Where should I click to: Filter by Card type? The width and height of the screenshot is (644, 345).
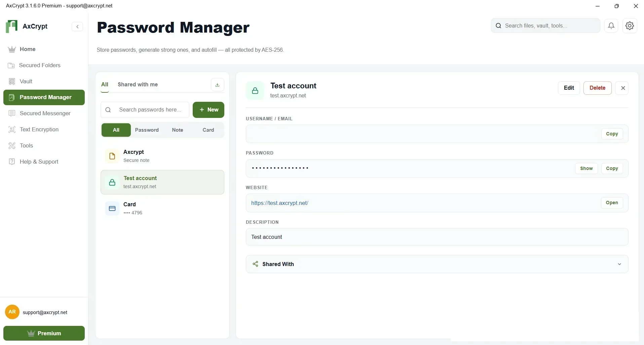point(208,130)
